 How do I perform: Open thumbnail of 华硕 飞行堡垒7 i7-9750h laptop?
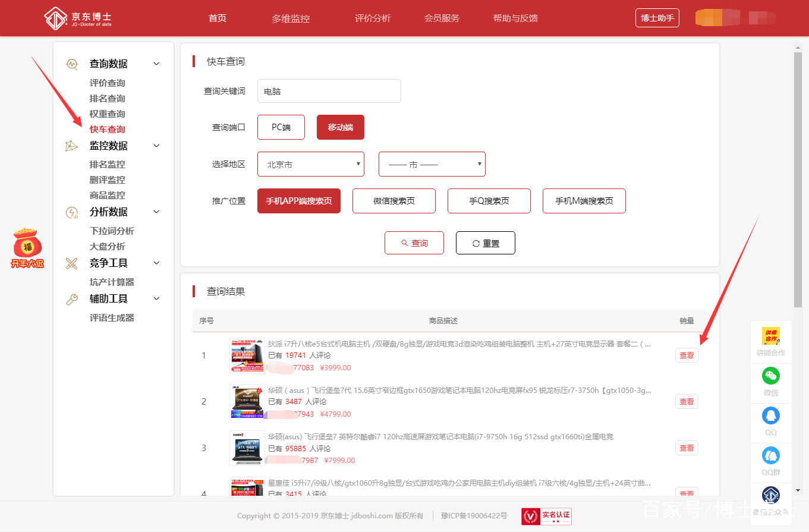(247, 448)
